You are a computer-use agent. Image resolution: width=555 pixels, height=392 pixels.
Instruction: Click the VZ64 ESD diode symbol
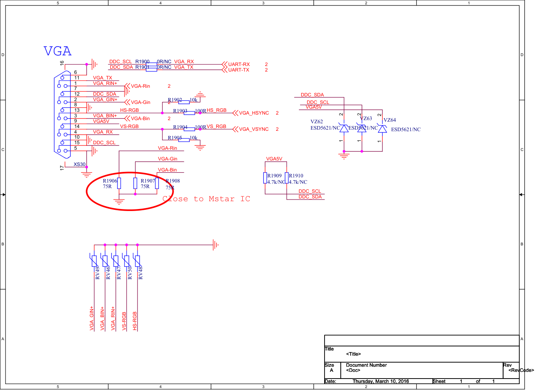382,129
